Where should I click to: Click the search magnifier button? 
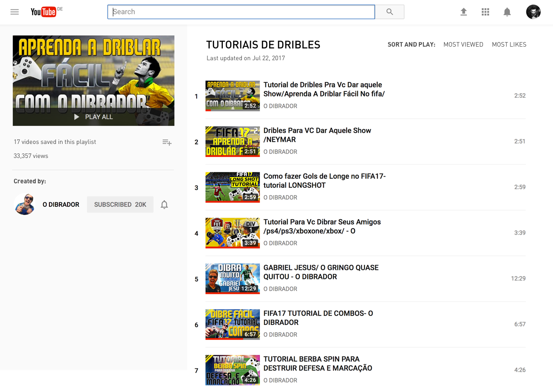(390, 12)
